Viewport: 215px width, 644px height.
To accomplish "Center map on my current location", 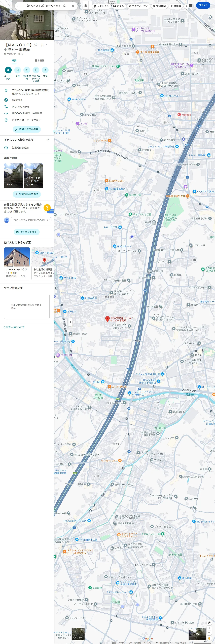I will pyautogui.click(x=209, y=622).
